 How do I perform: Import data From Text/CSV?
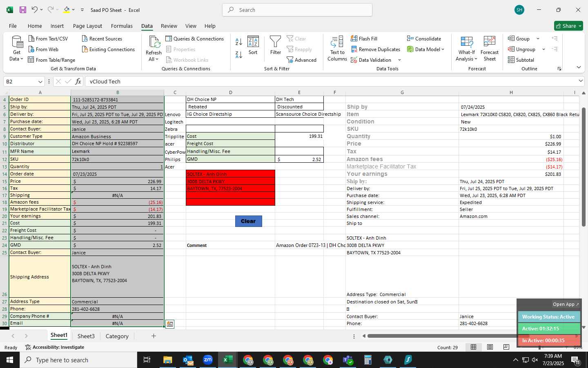pyautogui.click(x=48, y=39)
